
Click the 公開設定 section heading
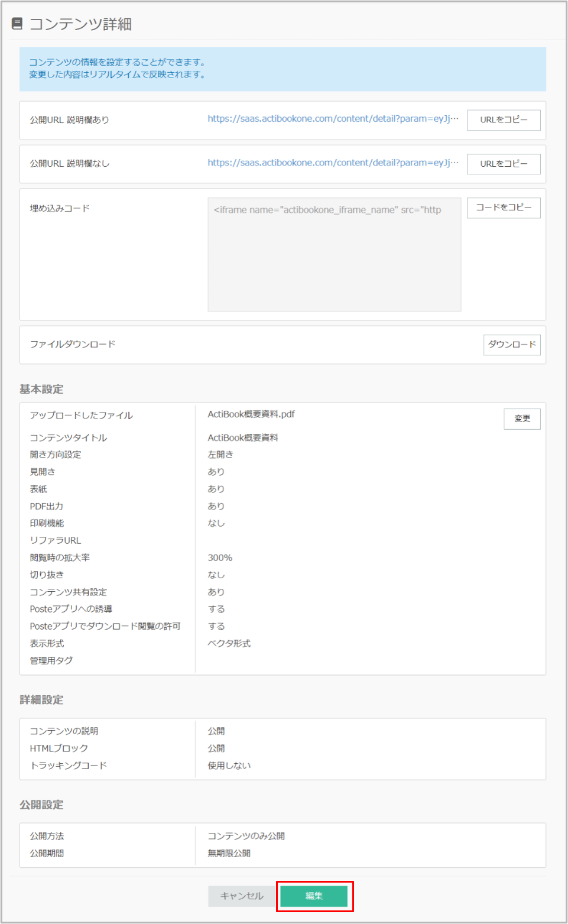tap(37, 805)
